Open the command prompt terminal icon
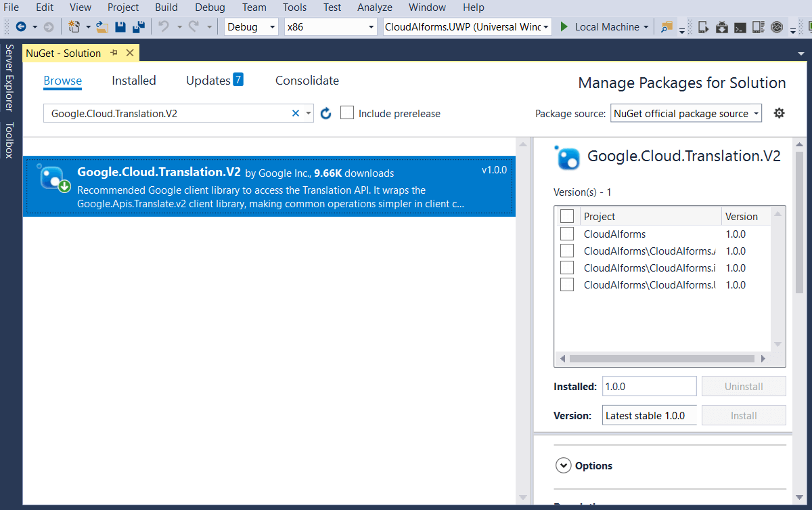 [740, 27]
